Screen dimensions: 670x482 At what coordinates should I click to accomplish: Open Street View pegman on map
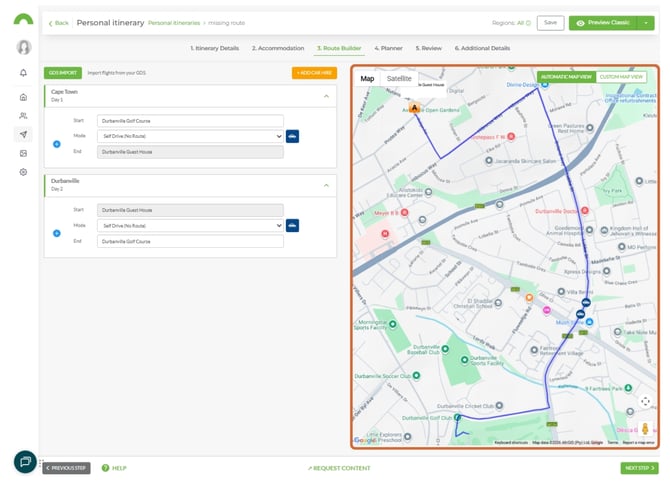[x=645, y=429]
